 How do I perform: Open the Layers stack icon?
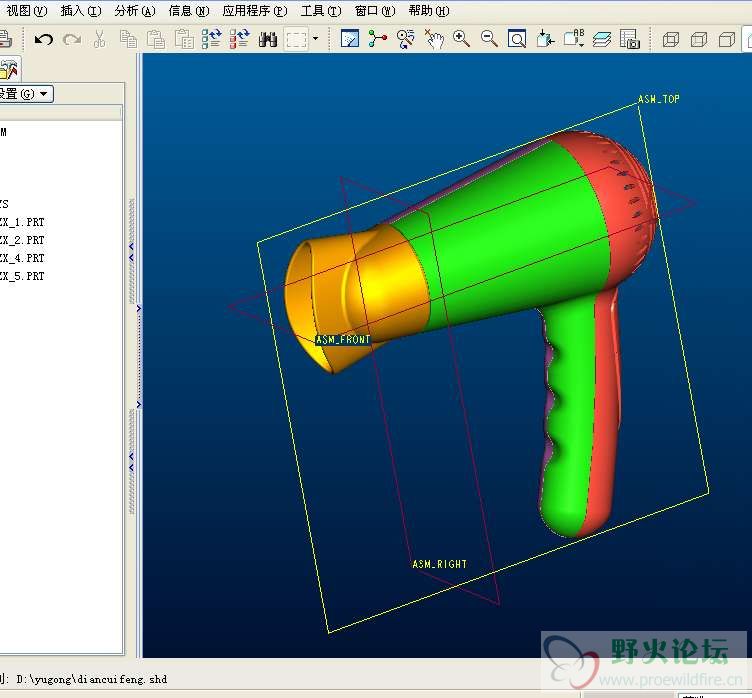pyautogui.click(x=601, y=39)
